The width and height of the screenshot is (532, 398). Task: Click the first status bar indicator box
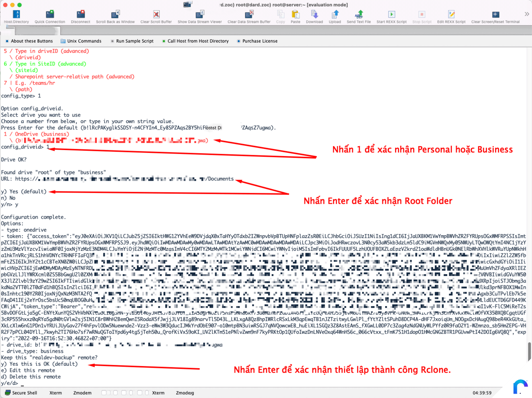click(x=103, y=393)
